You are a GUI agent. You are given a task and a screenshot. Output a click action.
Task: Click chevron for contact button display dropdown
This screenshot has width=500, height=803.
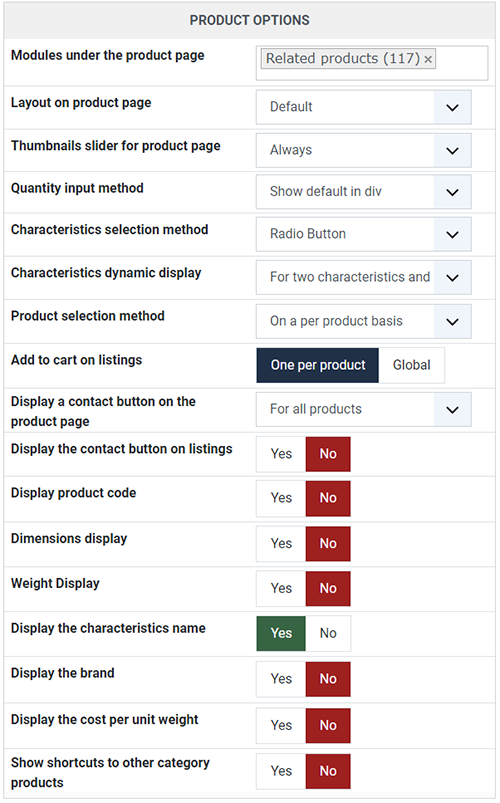click(x=452, y=410)
